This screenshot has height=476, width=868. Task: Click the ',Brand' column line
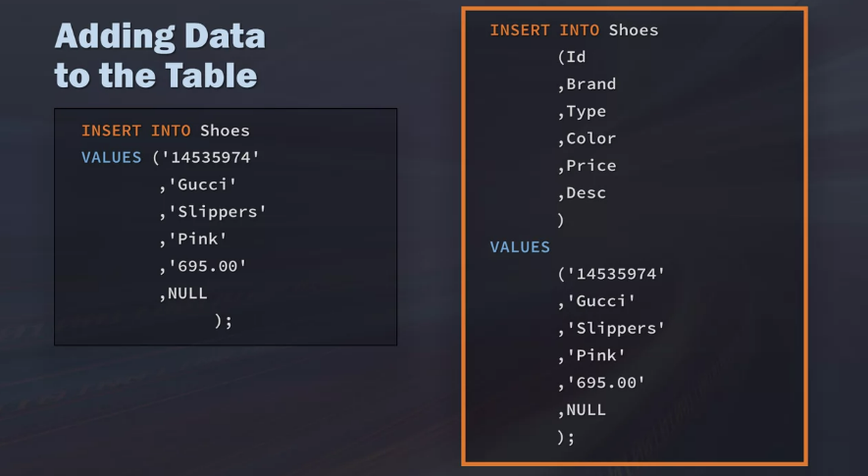pyautogui.click(x=587, y=84)
